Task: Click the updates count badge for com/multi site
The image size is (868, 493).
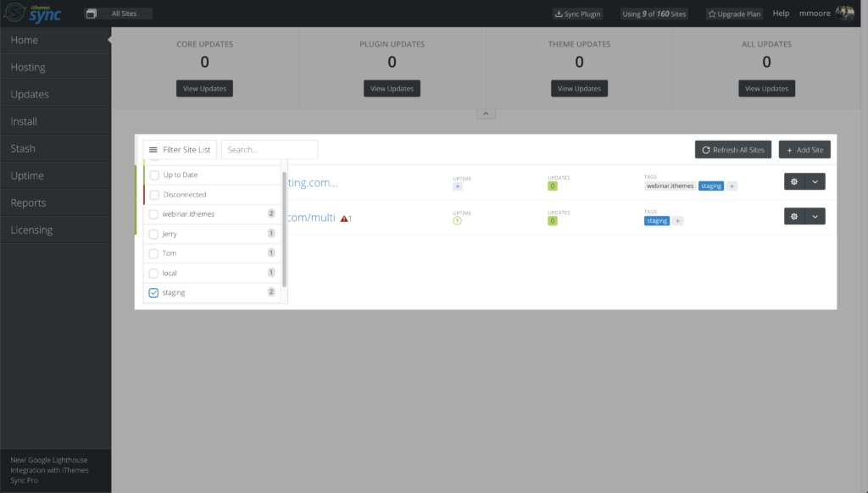Action: click(x=553, y=221)
